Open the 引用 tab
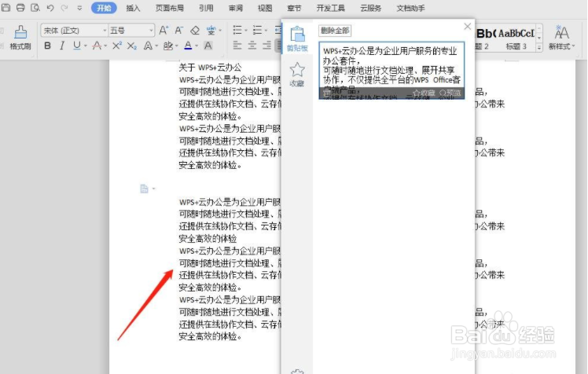Viewport: 588px width, 374px height. (x=206, y=8)
